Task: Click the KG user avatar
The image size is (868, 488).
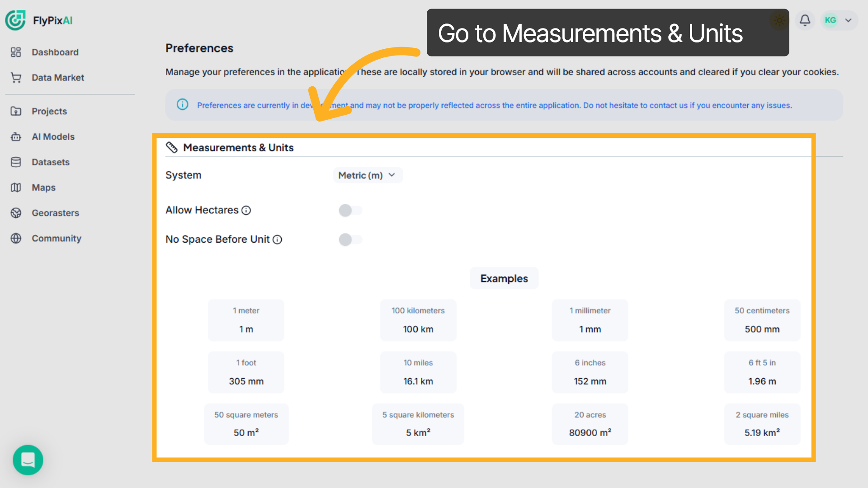Action: coord(830,20)
